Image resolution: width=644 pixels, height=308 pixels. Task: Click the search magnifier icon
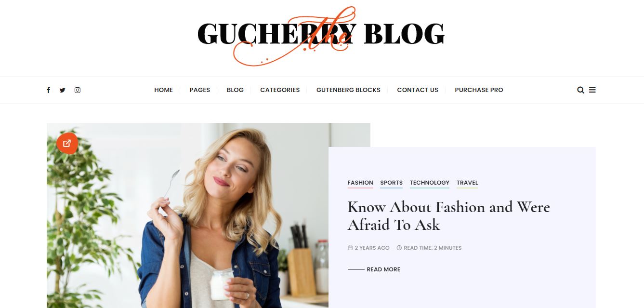[x=580, y=90]
